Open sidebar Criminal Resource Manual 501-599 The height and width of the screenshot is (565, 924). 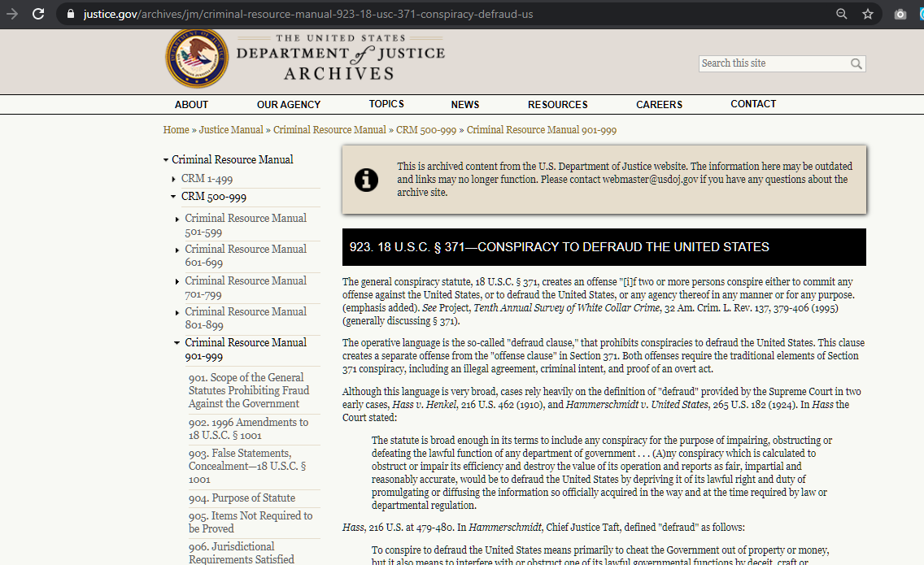pos(246,225)
